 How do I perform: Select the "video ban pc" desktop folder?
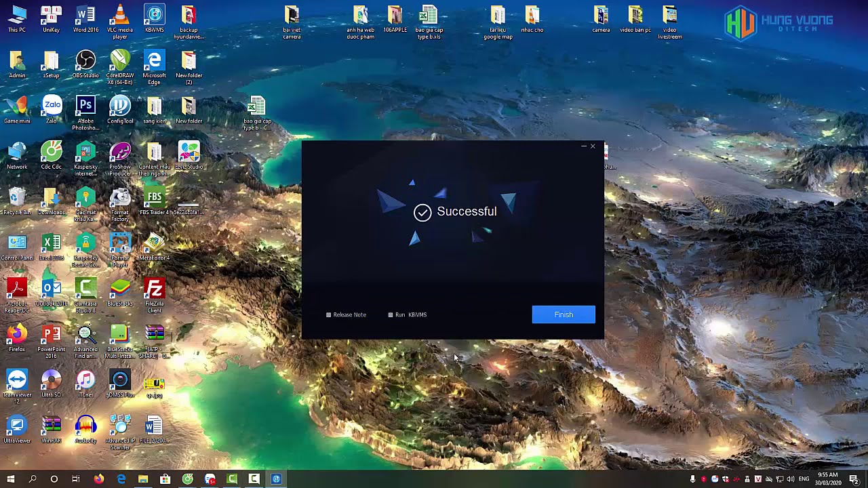click(x=635, y=19)
